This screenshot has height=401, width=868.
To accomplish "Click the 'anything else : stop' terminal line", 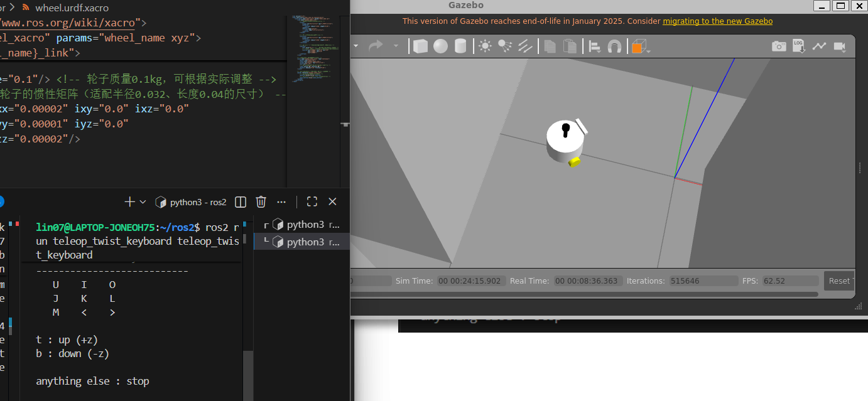I will [92, 381].
